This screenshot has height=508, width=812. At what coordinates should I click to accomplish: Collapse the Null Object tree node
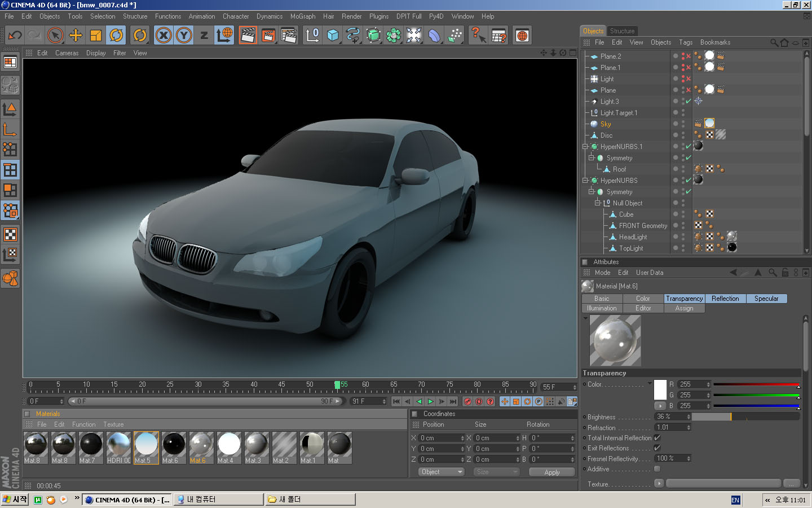pyautogui.click(x=598, y=203)
